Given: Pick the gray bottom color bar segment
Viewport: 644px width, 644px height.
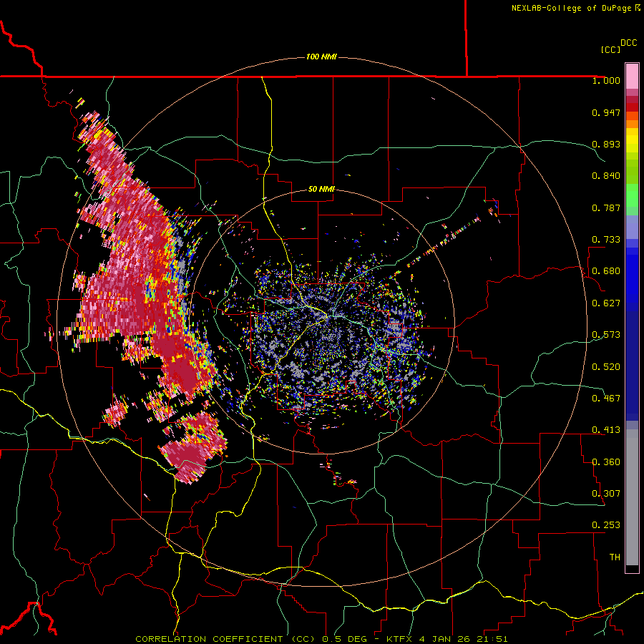Looking at the screenshot, I should (632, 497).
